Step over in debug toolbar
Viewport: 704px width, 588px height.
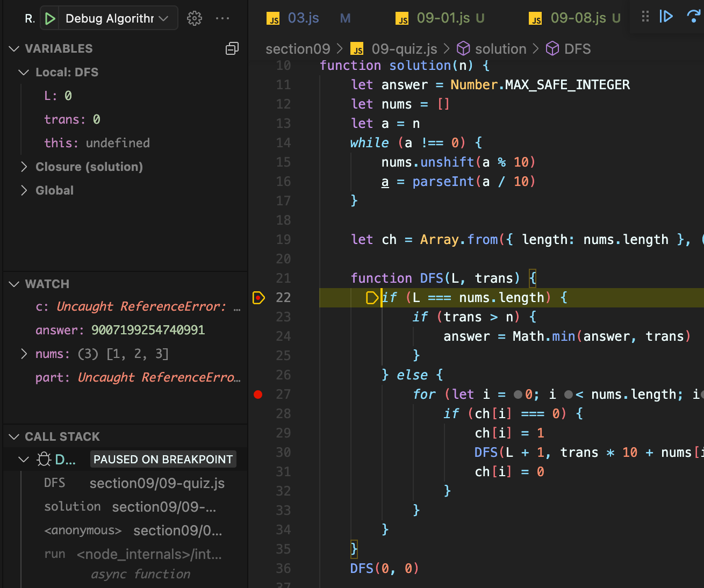click(x=694, y=17)
